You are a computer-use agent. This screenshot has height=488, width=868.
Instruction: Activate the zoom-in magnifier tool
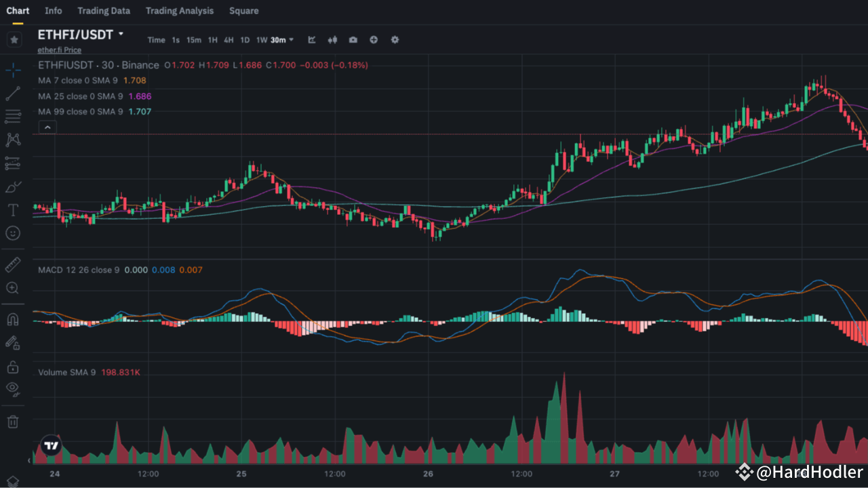(13, 288)
